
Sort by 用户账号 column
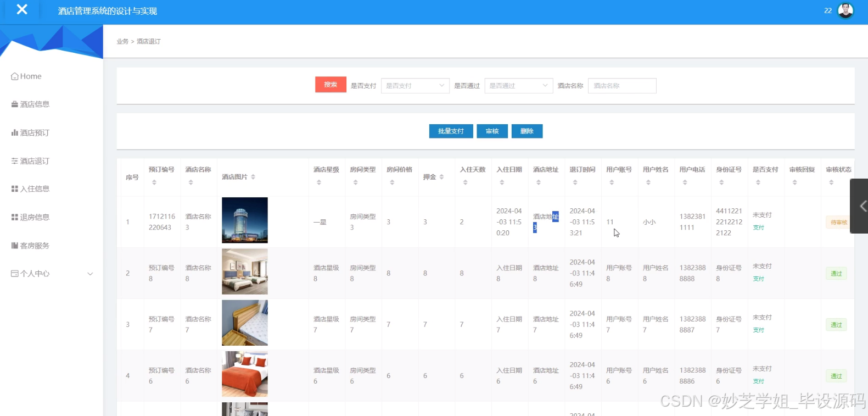point(612,182)
